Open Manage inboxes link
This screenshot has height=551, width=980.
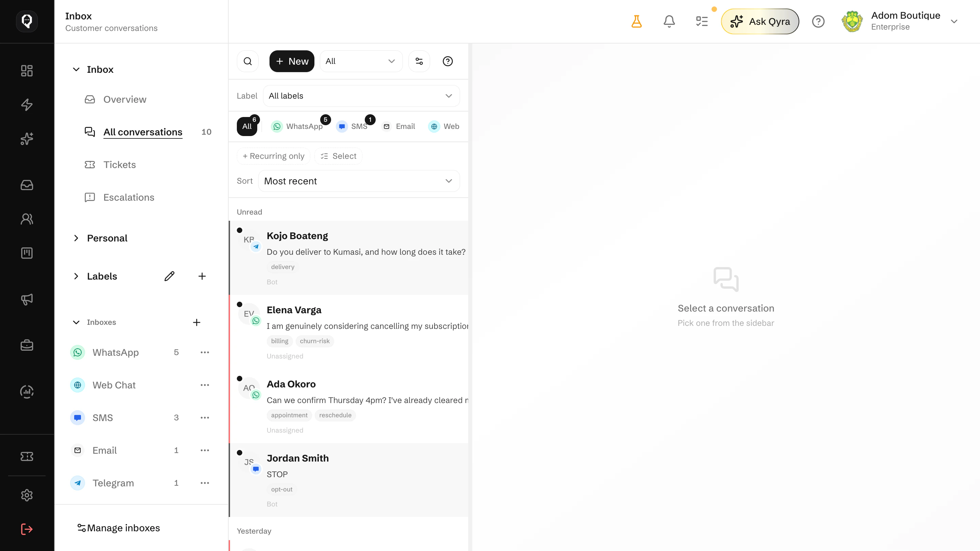(119, 528)
